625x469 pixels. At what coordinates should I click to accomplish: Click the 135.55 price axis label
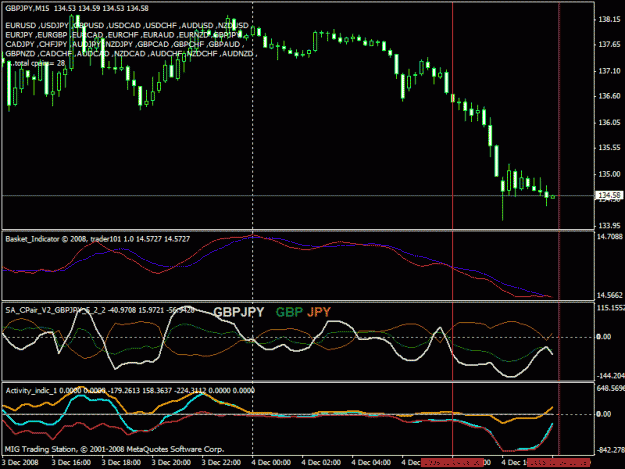(609, 148)
